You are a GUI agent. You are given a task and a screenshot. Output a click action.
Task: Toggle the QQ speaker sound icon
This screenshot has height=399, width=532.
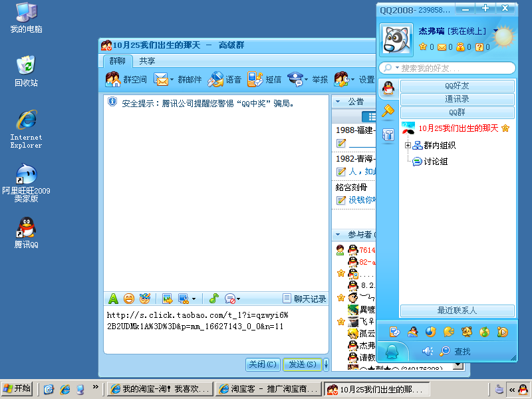click(427, 351)
